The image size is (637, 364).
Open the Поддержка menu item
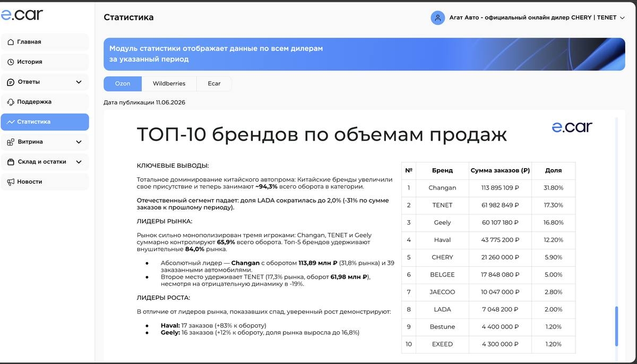click(45, 102)
